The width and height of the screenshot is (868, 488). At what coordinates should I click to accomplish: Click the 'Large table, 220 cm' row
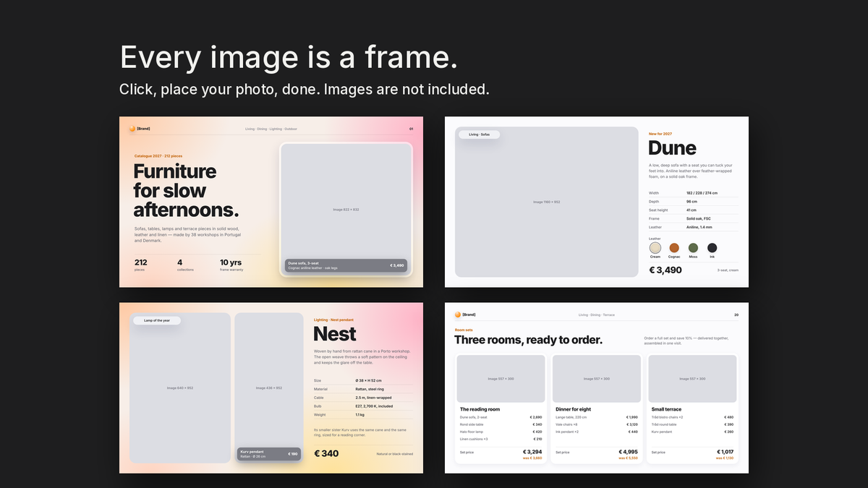pyautogui.click(x=597, y=417)
